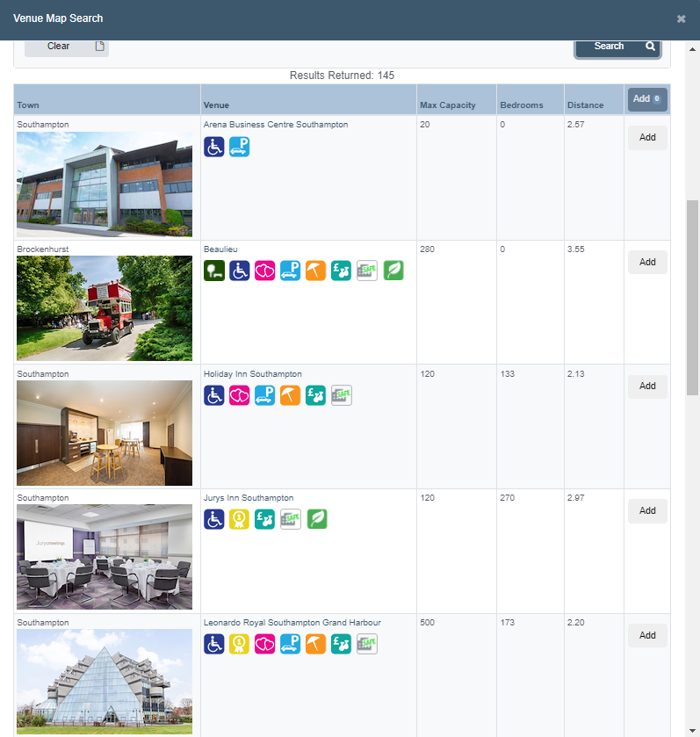Add Holiday Inn Southampton venue
700x737 pixels.
click(x=647, y=387)
